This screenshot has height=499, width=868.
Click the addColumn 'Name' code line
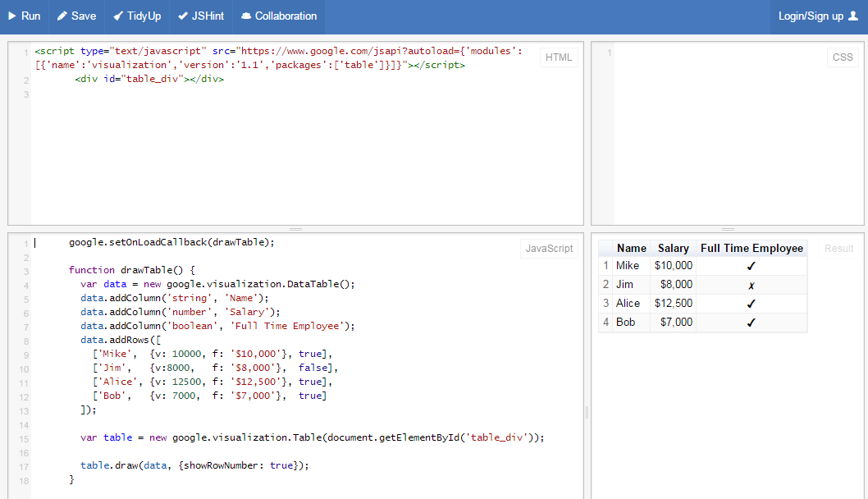pyautogui.click(x=175, y=298)
